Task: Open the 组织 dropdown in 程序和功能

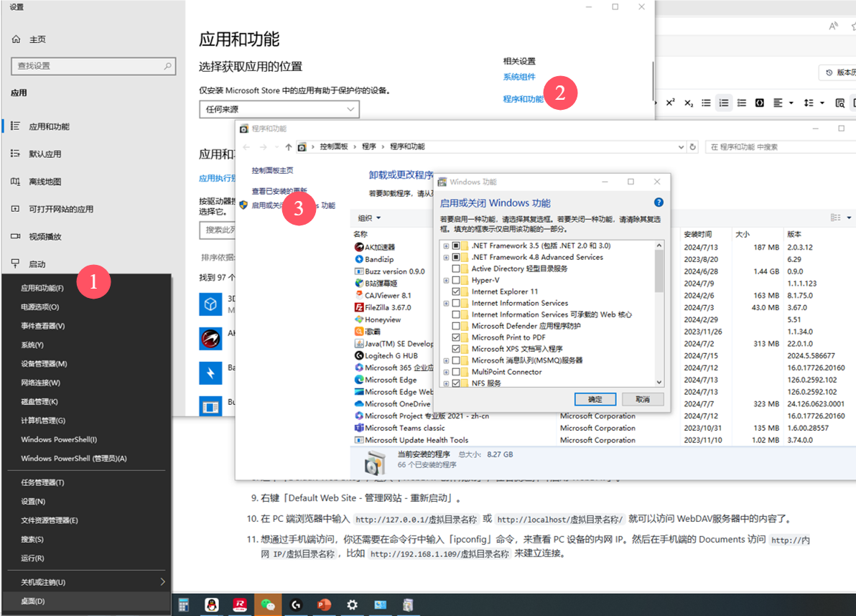Action: [x=370, y=218]
